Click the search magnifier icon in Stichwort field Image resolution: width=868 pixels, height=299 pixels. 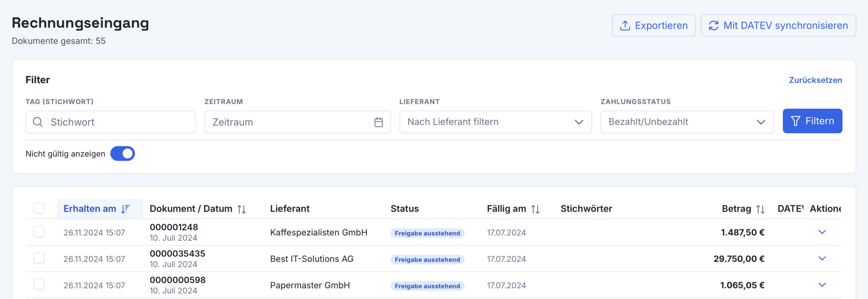38,122
